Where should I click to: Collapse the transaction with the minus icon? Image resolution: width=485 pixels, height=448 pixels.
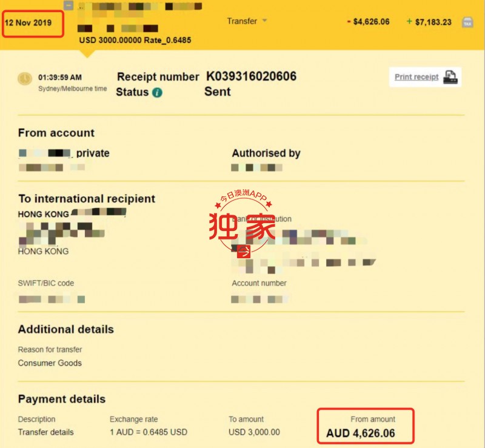(69, 5)
